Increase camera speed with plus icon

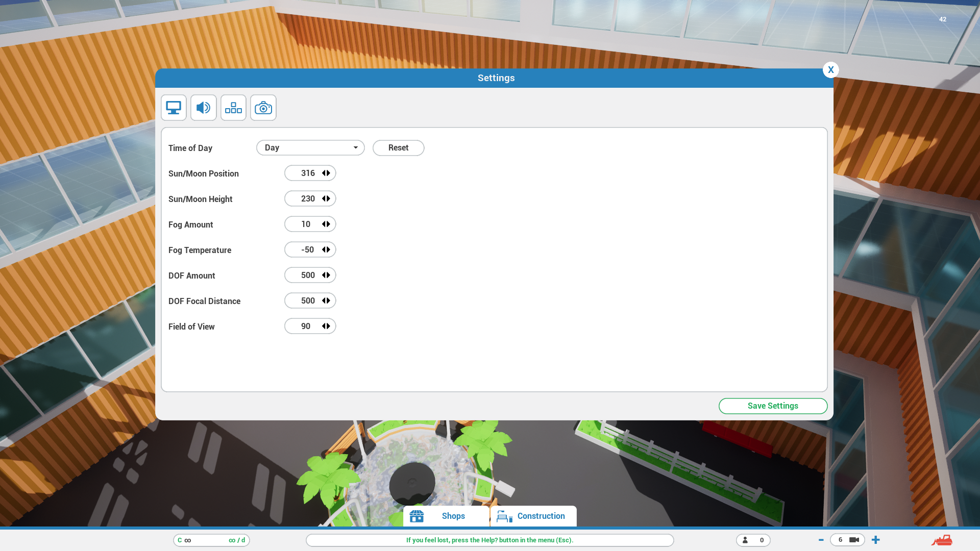coord(876,540)
